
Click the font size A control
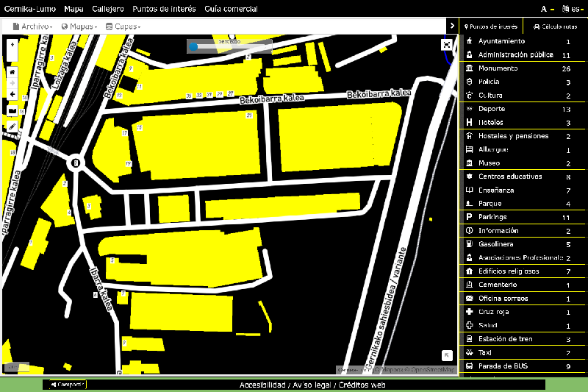tap(545, 9)
